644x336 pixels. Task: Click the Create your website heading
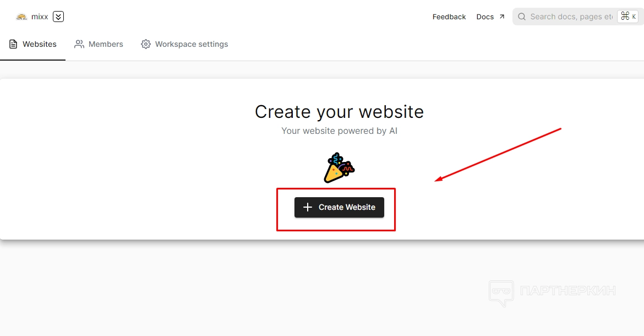[339, 112]
